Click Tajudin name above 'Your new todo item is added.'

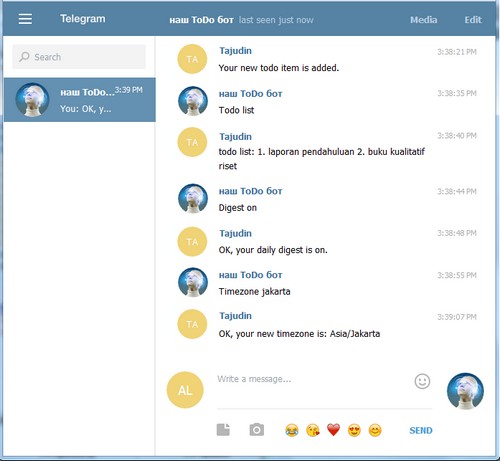click(235, 51)
